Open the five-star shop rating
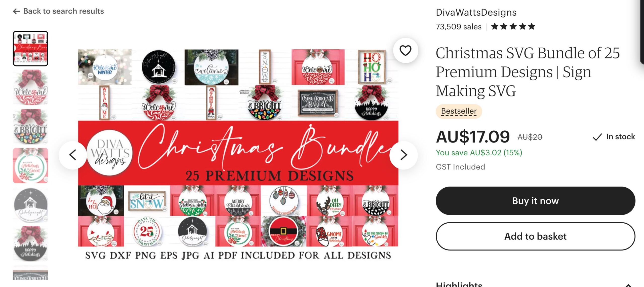Image resolution: width=644 pixels, height=287 pixels. [513, 26]
